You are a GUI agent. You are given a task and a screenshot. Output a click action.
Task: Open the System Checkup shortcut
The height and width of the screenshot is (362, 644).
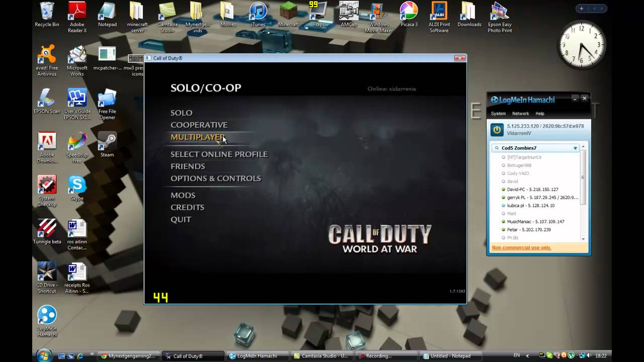47,192
